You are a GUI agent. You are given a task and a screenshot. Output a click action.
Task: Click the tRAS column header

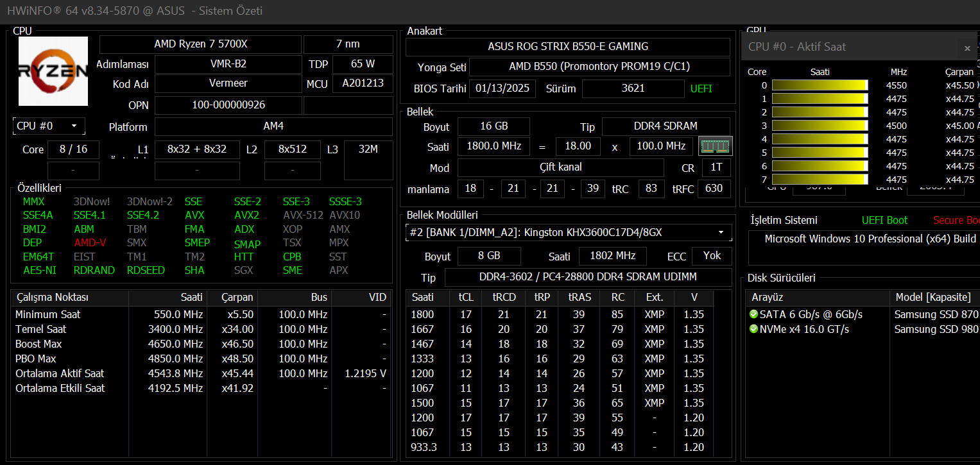(x=580, y=298)
